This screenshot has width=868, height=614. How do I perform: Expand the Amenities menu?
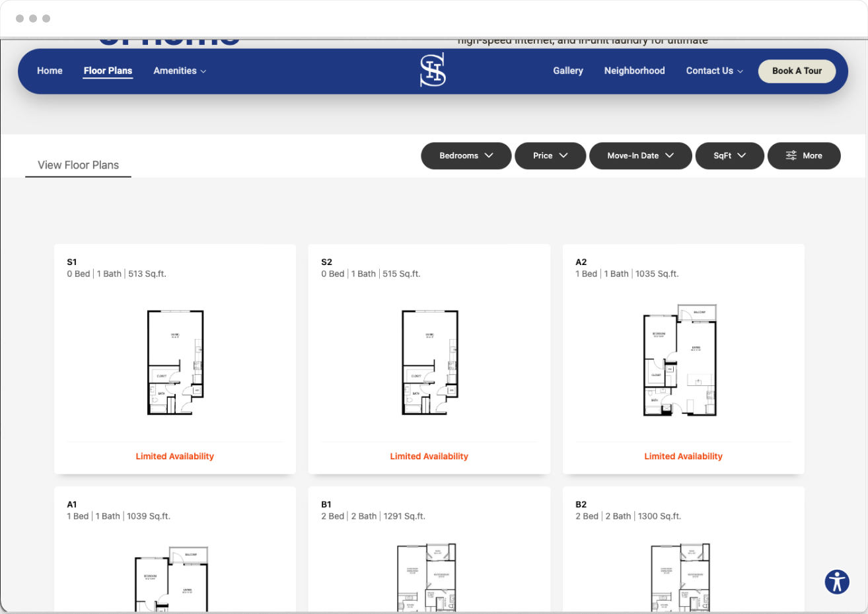coord(180,71)
